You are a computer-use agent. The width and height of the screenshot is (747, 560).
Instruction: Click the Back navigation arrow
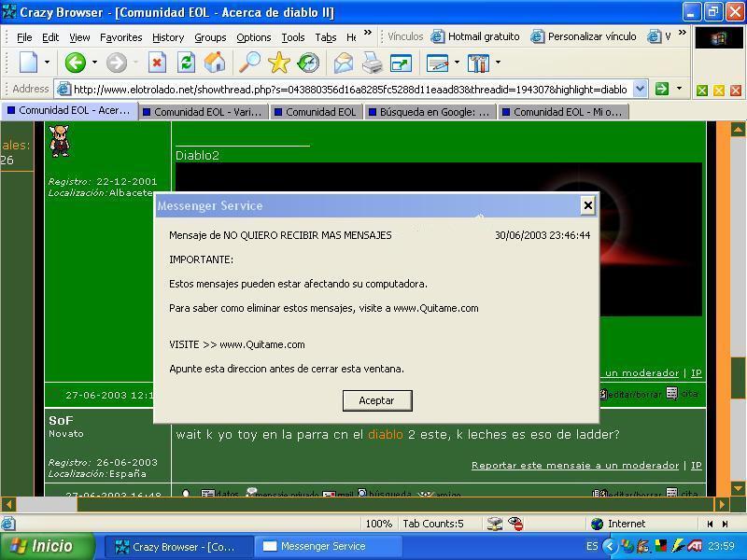pos(74,63)
